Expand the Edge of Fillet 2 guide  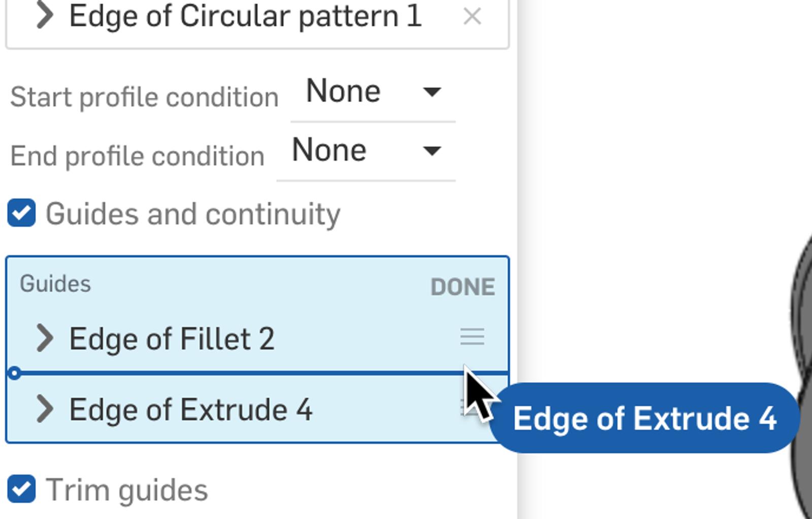point(45,338)
